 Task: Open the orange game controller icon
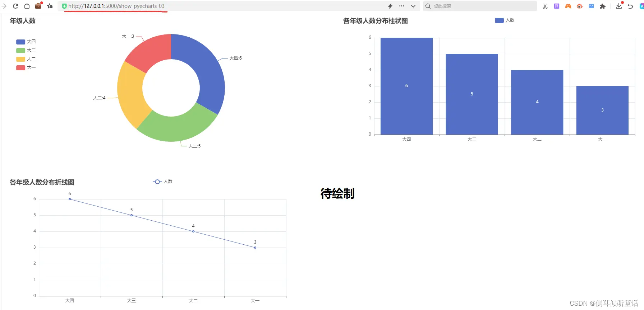[x=568, y=6]
